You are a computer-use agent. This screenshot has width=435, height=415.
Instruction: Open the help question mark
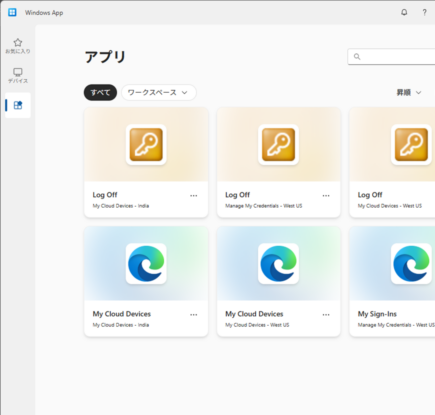[424, 13]
